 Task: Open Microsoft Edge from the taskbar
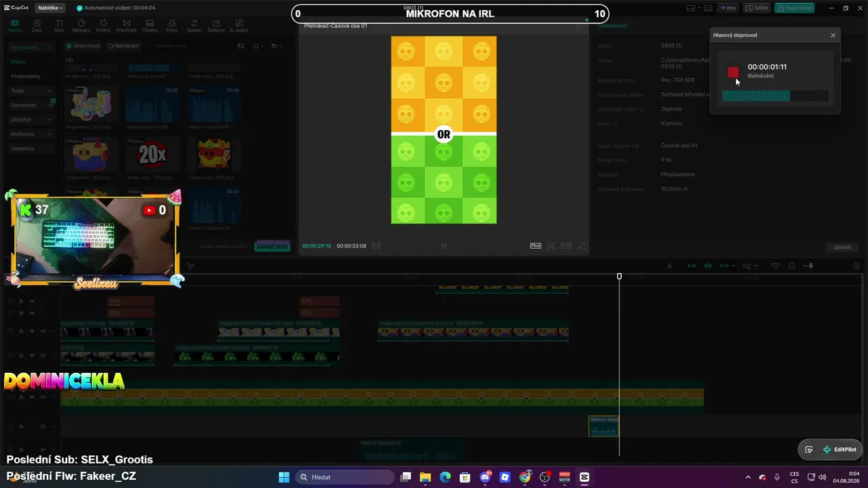coord(445,477)
